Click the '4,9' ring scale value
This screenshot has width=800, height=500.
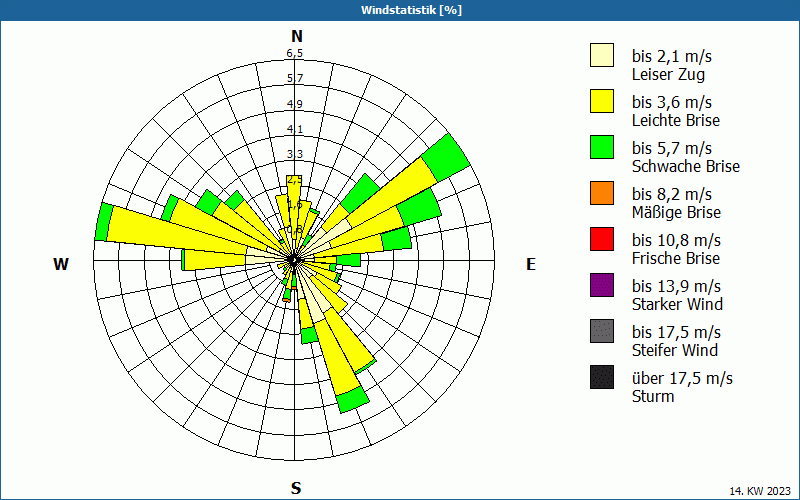(x=294, y=104)
